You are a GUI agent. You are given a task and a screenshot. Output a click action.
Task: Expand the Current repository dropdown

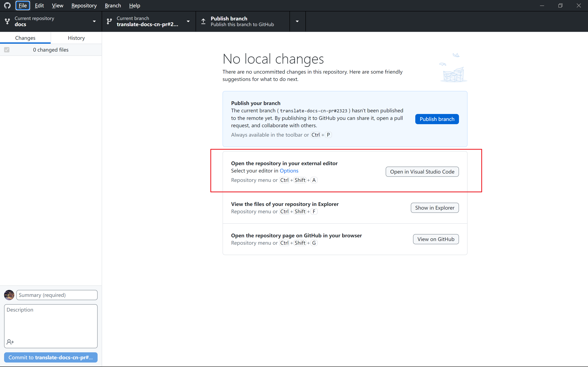point(94,21)
